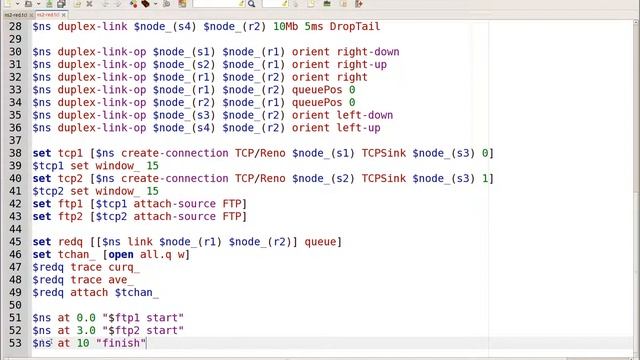The height and width of the screenshot is (360, 640).
Task: Click the New file toolbar icon
Action: coord(9,3)
